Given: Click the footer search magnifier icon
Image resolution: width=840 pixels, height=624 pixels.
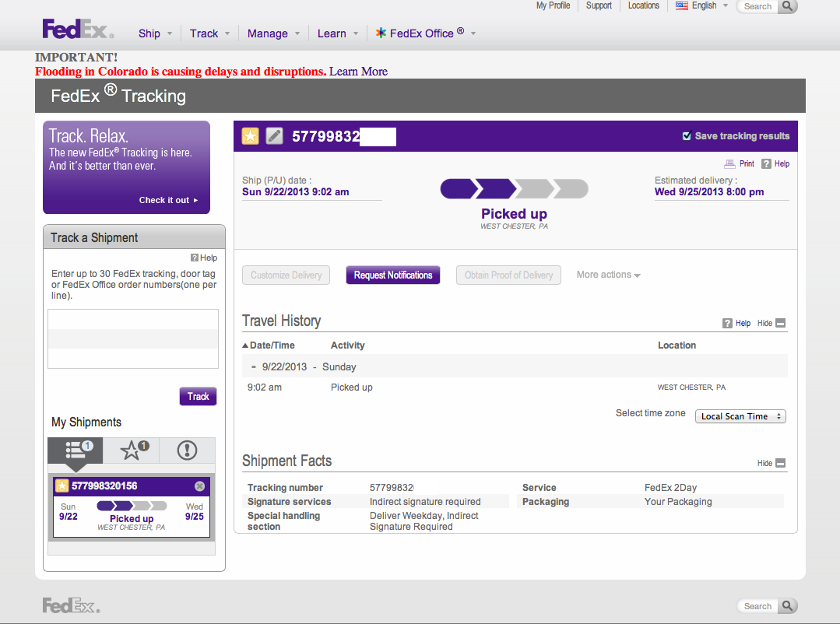Looking at the screenshot, I should tap(787, 606).
